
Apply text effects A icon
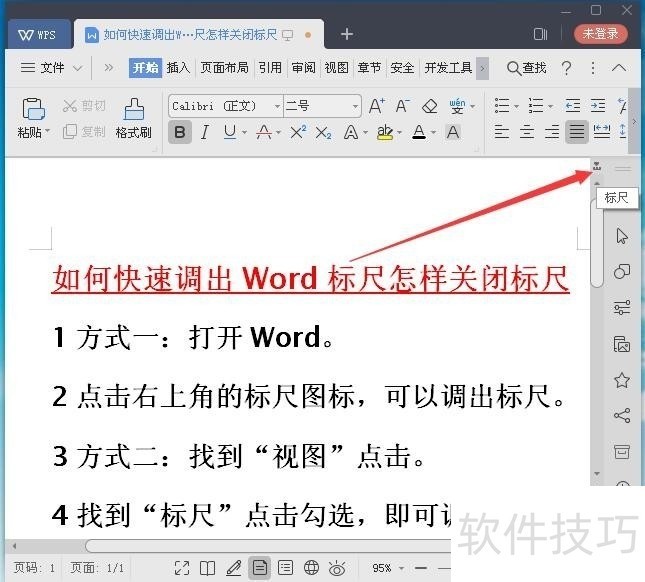tap(350, 132)
